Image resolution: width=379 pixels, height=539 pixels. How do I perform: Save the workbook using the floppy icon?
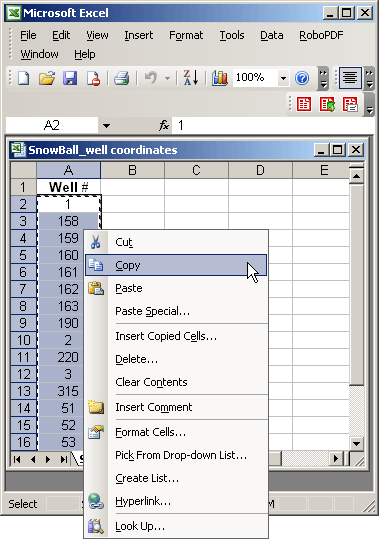coord(70,78)
